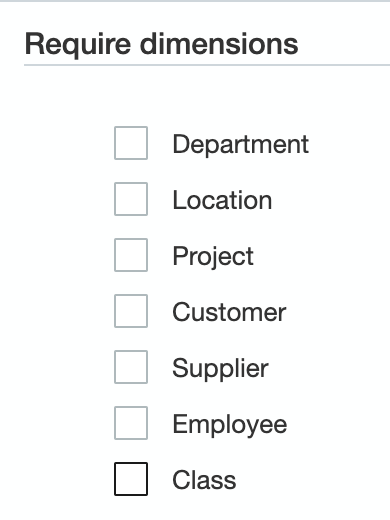Require the Class dimension via its box

131,479
